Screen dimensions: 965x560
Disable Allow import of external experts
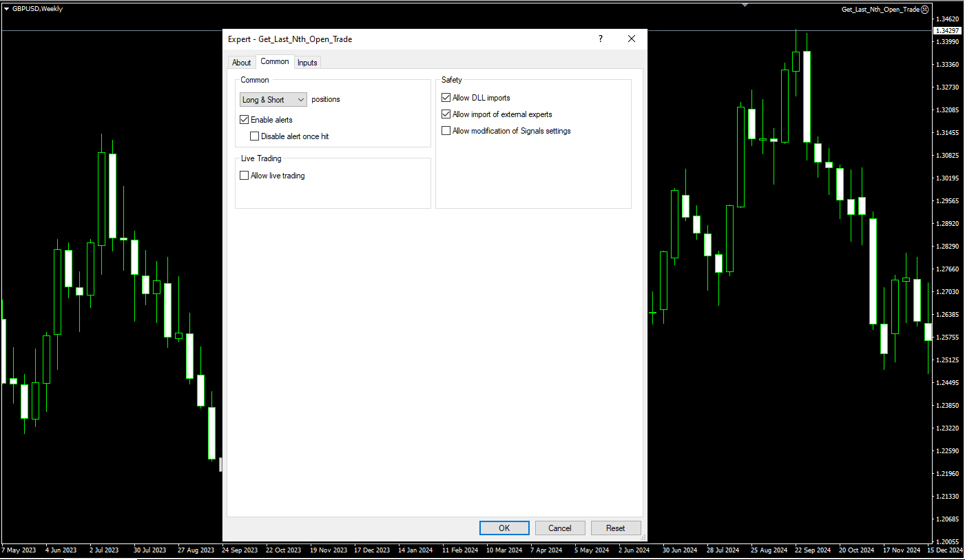click(446, 114)
